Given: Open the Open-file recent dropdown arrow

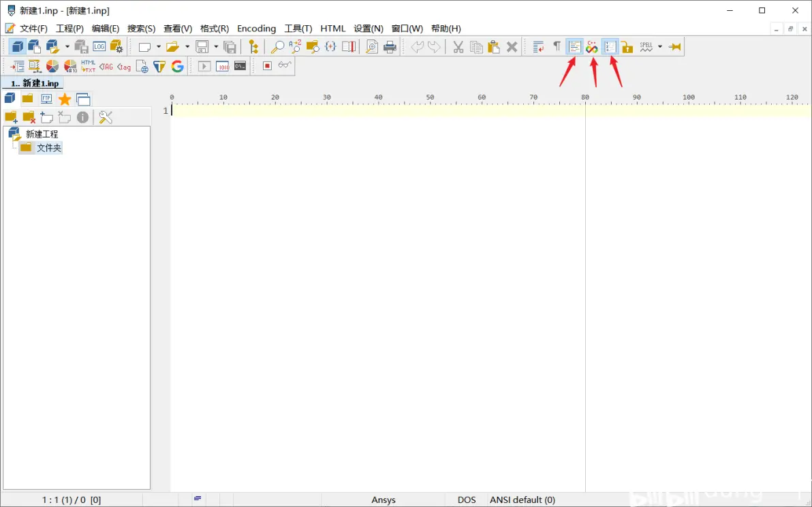Looking at the screenshot, I should point(187,47).
